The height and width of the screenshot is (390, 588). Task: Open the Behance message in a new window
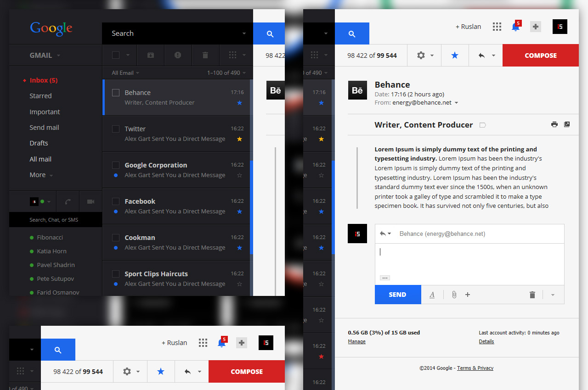point(567,124)
